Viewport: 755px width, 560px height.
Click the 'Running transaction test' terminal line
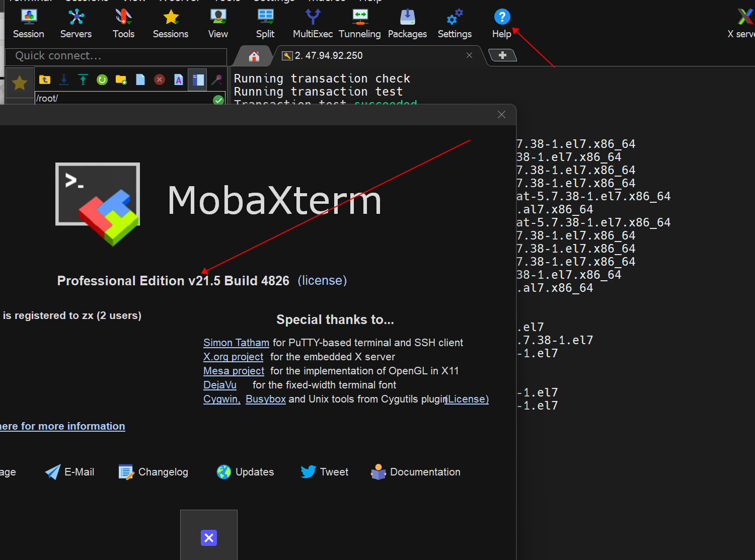point(318,92)
